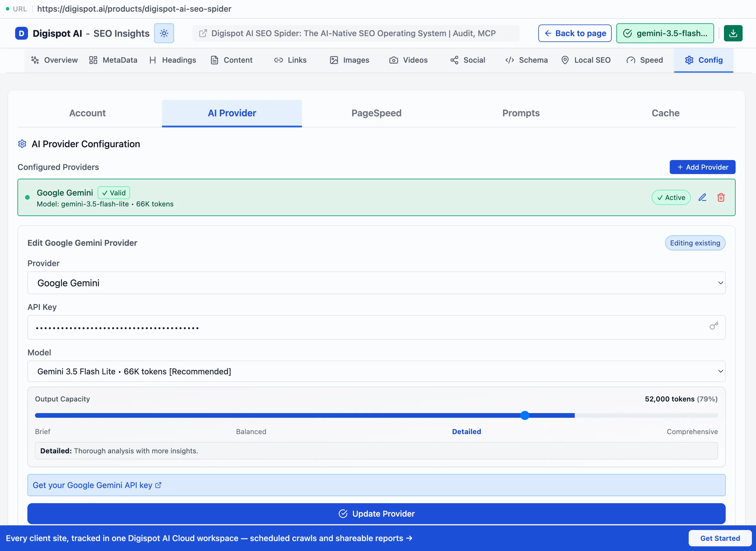The image size is (756, 551).
Task: Click the gear icon beside AI Provider Configuration
Action: [22, 144]
